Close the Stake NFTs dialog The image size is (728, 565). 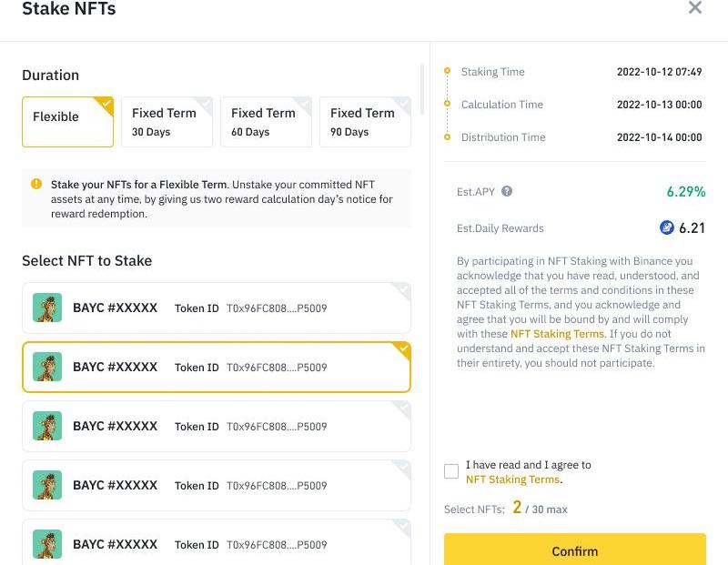click(694, 7)
